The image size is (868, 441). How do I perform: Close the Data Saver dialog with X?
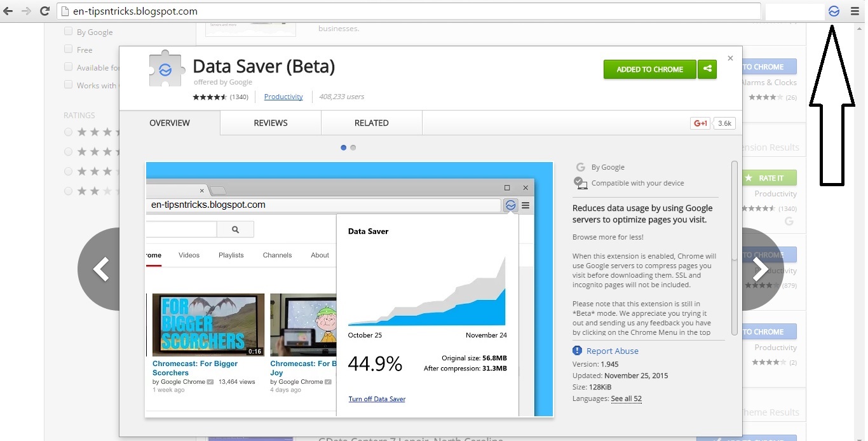point(730,58)
